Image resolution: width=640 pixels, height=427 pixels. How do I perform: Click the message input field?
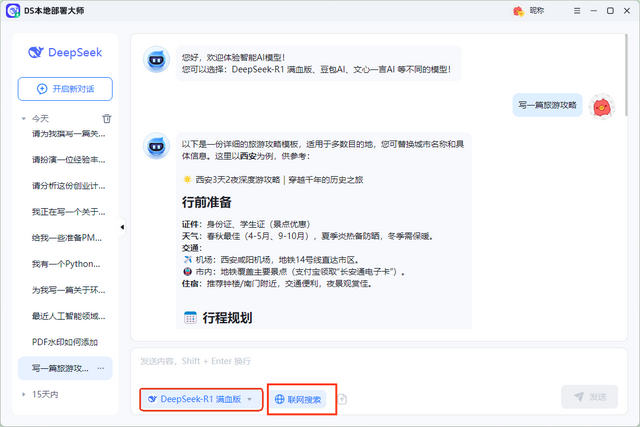pyautogui.click(x=379, y=361)
